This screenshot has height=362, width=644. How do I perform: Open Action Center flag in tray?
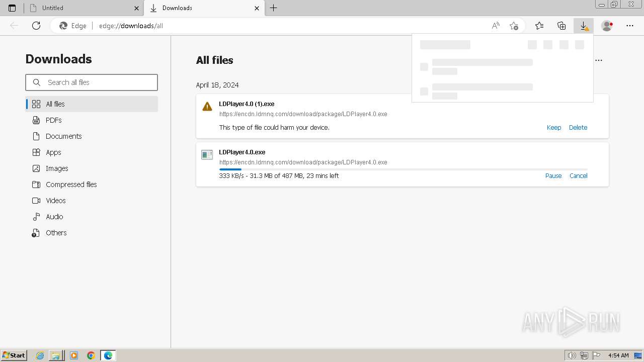pos(596,355)
